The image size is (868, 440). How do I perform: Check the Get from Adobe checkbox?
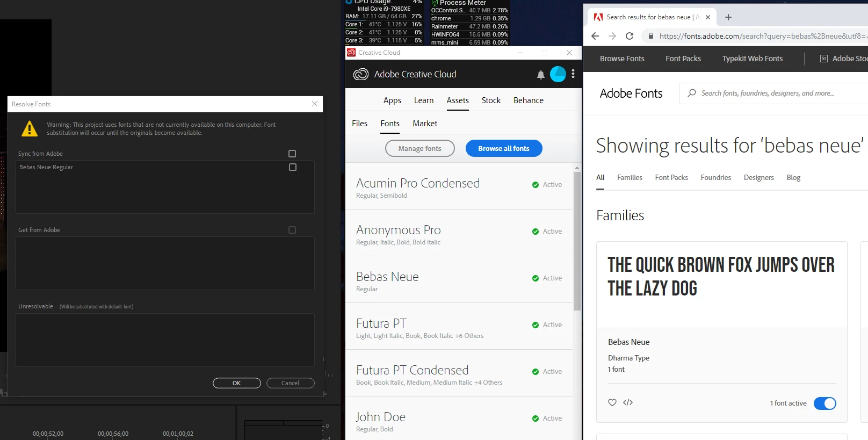click(292, 230)
